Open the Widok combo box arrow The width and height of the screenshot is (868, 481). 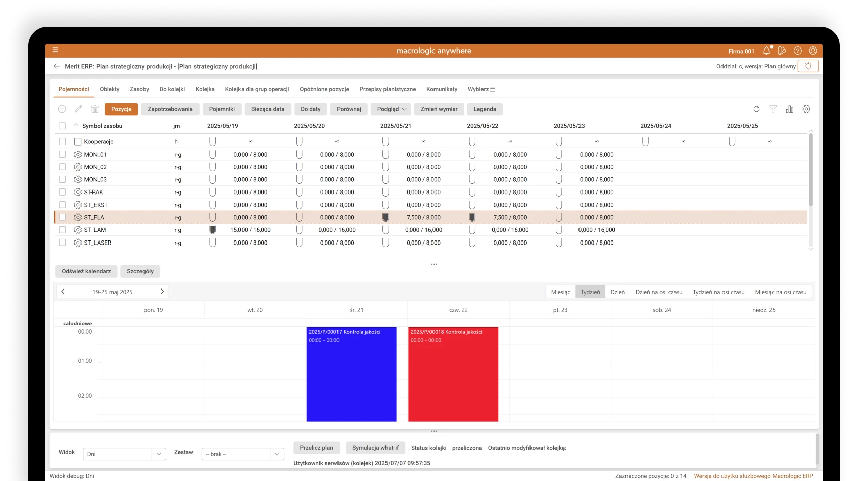[x=159, y=454]
